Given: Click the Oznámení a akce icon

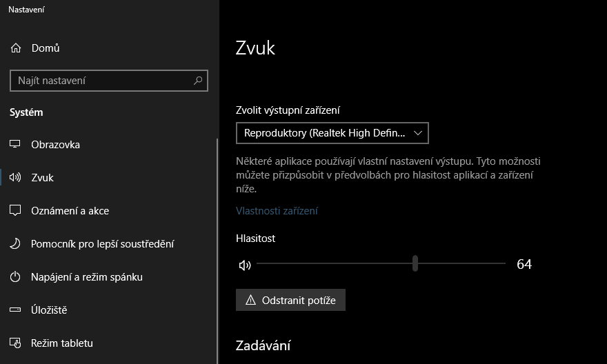Looking at the screenshot, I should [x=15, y=211].
